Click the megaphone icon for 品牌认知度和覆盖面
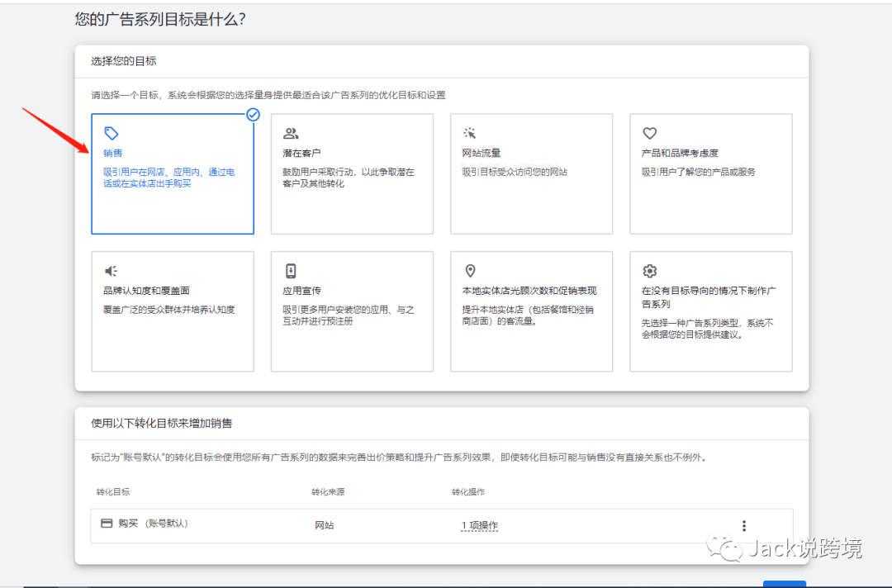The height and width of the screenshot is (588, 892). tap(111, 271)
